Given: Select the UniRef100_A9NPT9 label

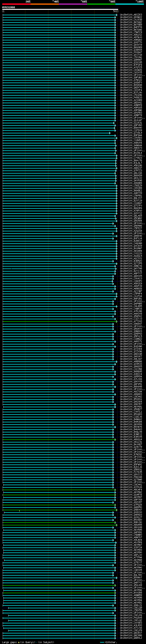Looking at the screenshot, I should (x=131, y=115).
